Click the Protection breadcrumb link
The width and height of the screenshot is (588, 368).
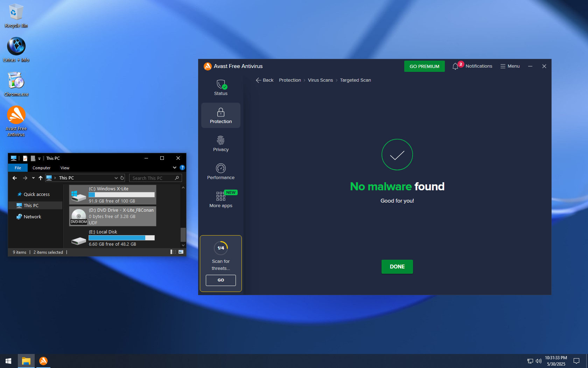(290, 80)
